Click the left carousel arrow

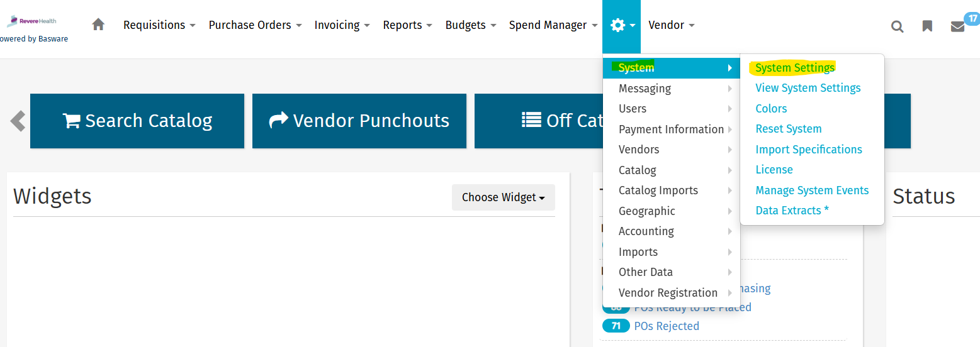tap(18, 121)
